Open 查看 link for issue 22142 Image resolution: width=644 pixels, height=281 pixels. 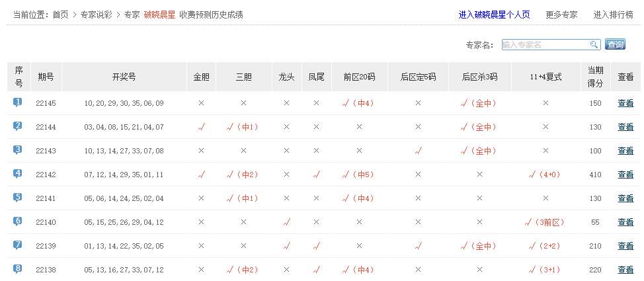(x=625, y=175)
